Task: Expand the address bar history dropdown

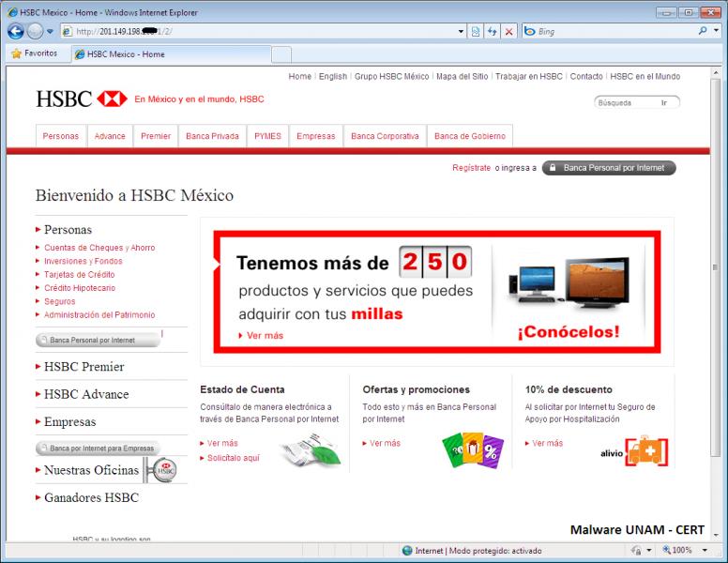Action: (461, 32)
